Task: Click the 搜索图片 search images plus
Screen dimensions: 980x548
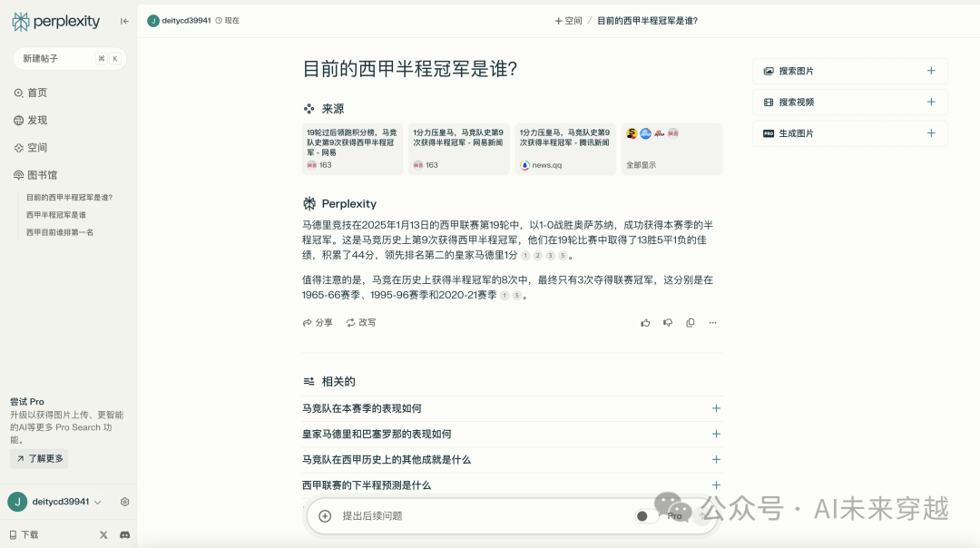Action: 931,71
